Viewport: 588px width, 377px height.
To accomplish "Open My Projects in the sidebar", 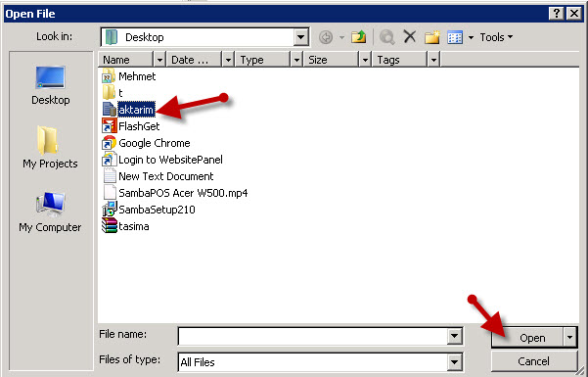I will [x=50, y=148].
